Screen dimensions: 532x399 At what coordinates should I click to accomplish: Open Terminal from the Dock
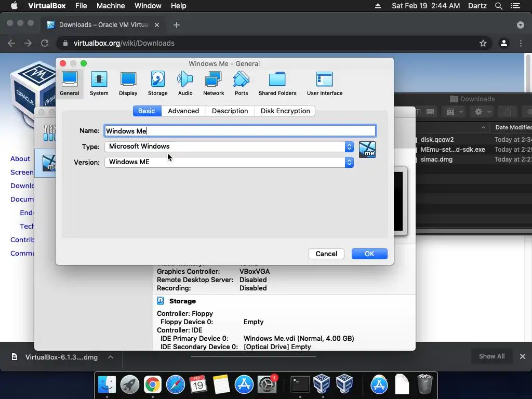click(x=300, y=384)
